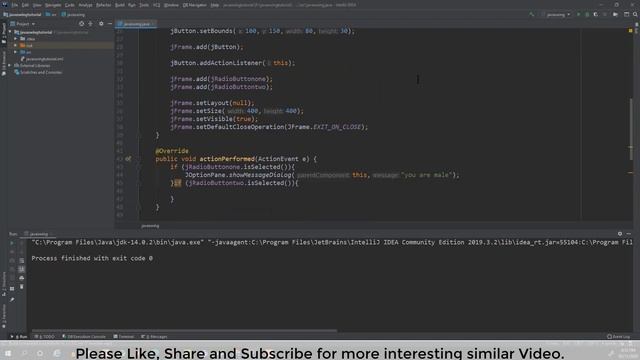The image size is (640, 360).
Task: Click Expand/Collapse All icon in Project panel
Action: [91, 24]
